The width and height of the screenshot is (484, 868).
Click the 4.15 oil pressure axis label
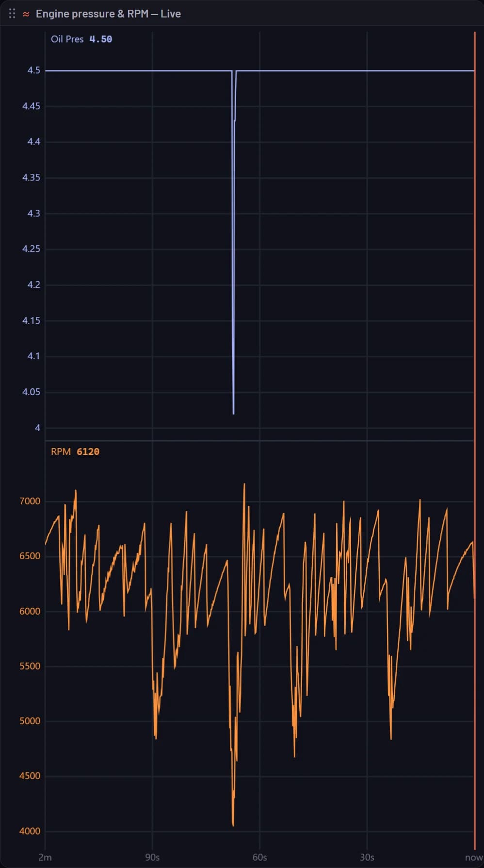click(x=32, y=321)
